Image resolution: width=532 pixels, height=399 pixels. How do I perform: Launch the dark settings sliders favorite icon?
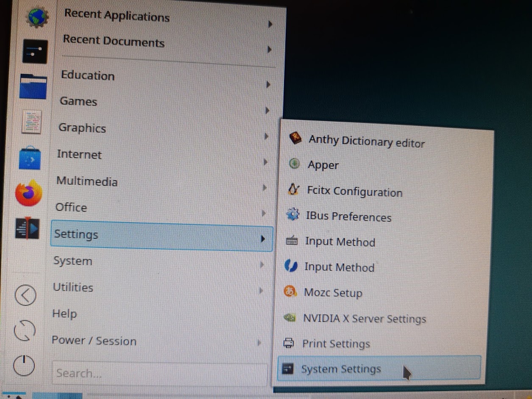point(35,51)
